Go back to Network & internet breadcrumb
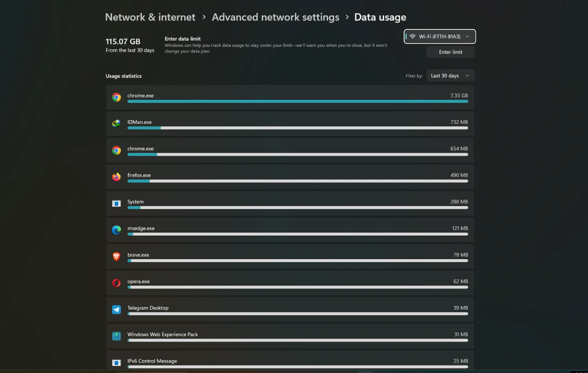The height and width of the screenshot is (373, 588). click(150, 17)
